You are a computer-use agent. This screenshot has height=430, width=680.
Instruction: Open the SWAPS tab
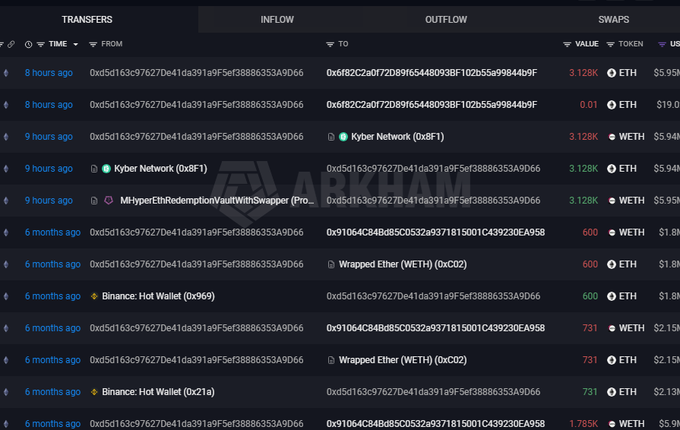pyautogui.click(x=613, y=20)
